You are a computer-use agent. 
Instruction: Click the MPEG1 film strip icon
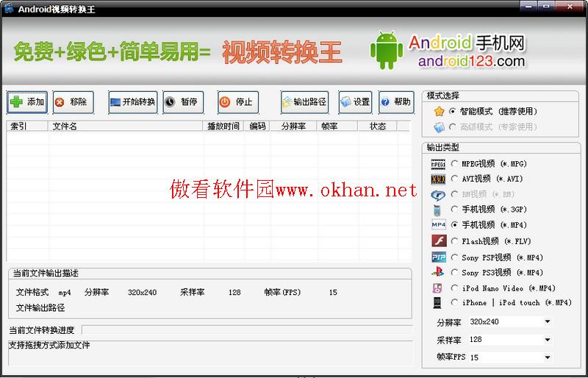[x=438, y=164]
